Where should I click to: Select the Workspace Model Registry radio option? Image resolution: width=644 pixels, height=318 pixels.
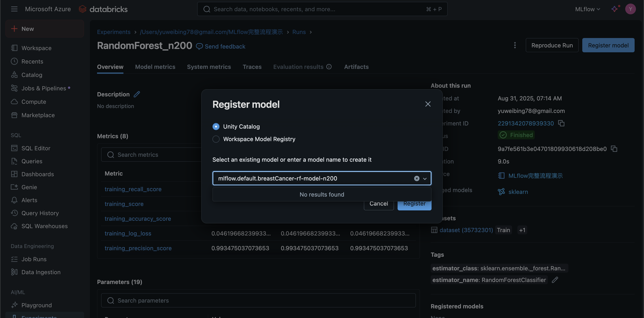216,139
